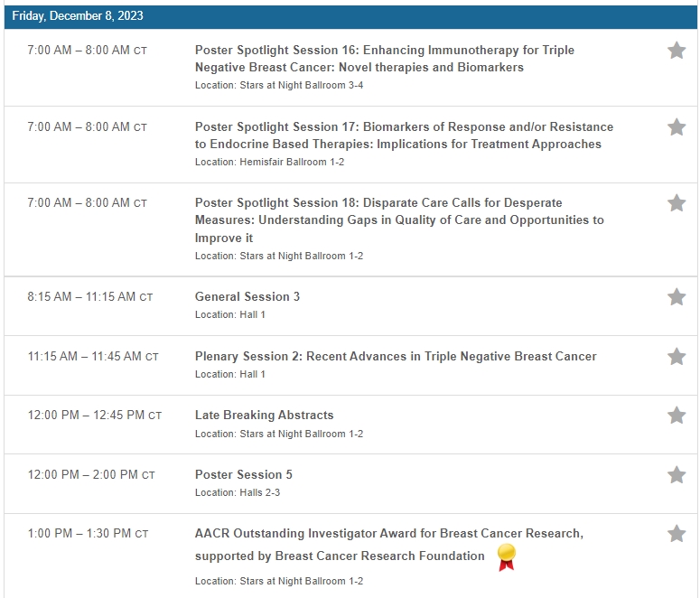Open Poster Spotlight Session 17 details
The width and height of the screenshot is (700, 598).
click(x=404, y=135)
